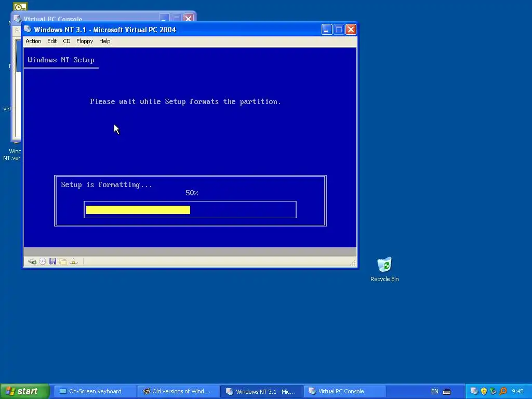Click the keyboard icon in language bar

[447, 392]
